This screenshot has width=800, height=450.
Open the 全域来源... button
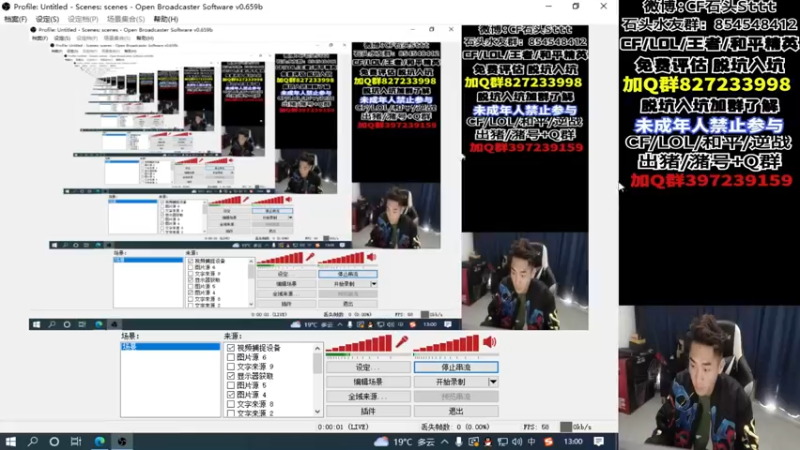pos(368,396)
